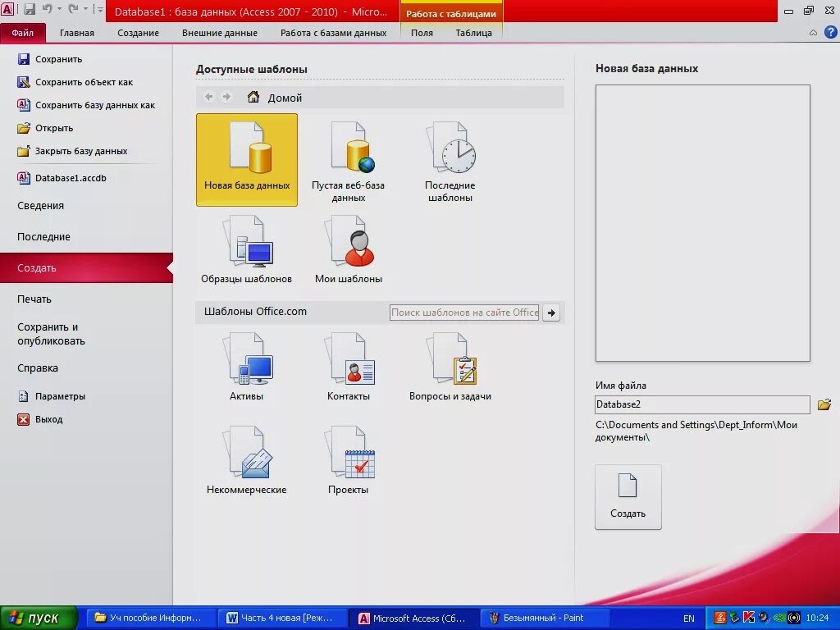Viewport: 840px width, 630px height.
Task: Click the Save icon in Quick Access Toolbar
Action: (x=30, y=9)
